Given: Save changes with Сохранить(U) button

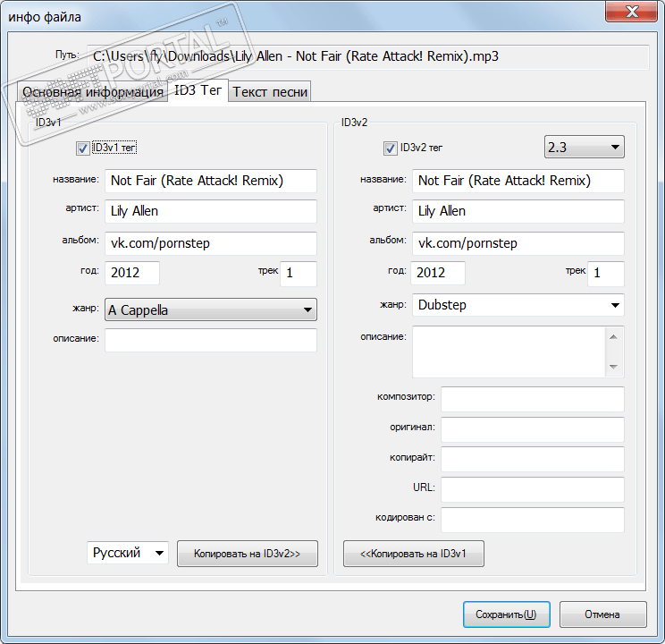Looking at the screenshot, I should (507, 614).
